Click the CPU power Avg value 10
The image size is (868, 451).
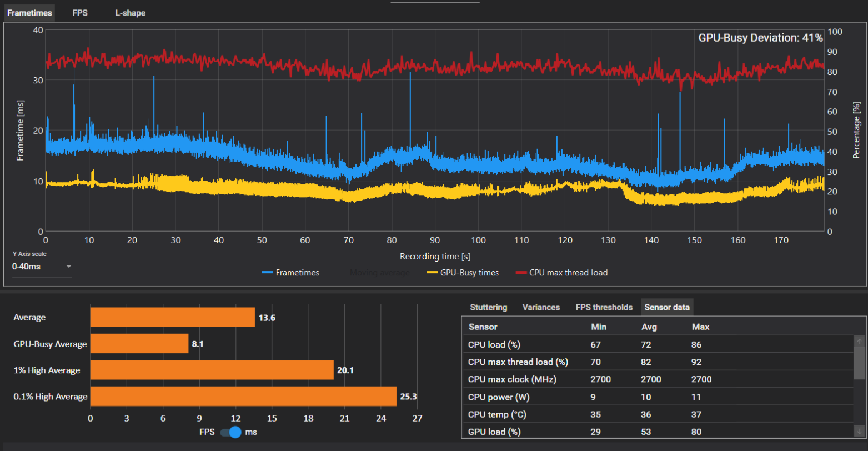(646, 397)
